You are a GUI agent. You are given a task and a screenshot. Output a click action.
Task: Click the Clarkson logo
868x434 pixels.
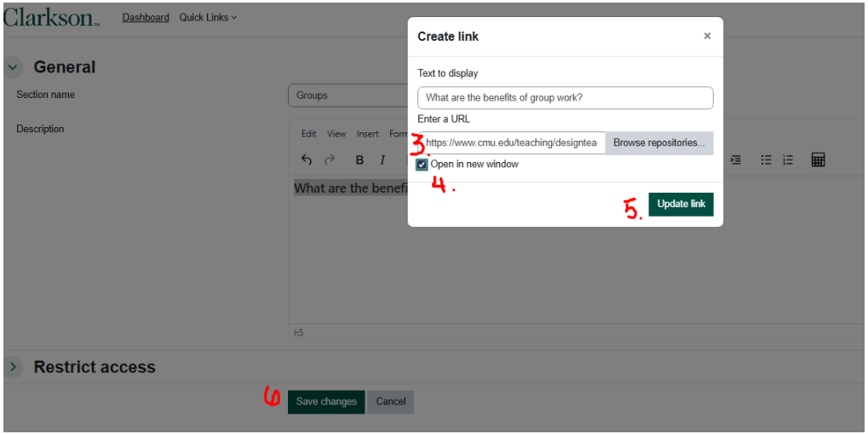[x=51, y=17]
